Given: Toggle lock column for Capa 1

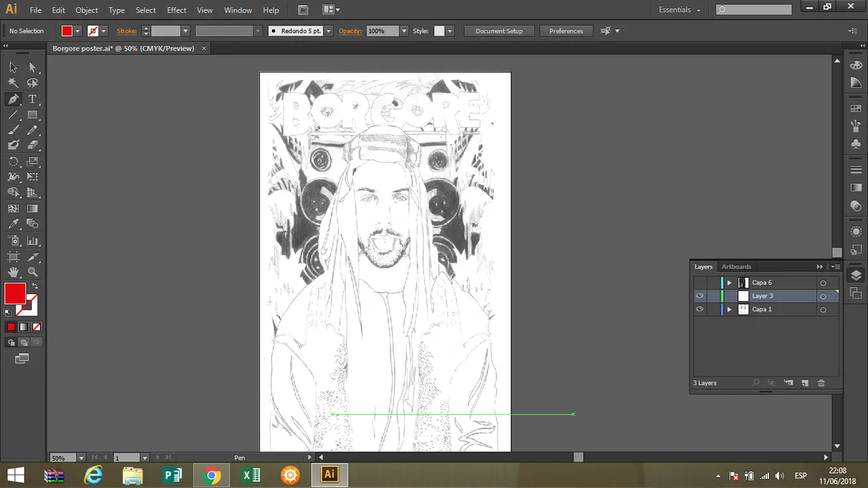Looking at the screenshot, I should 712,310.
